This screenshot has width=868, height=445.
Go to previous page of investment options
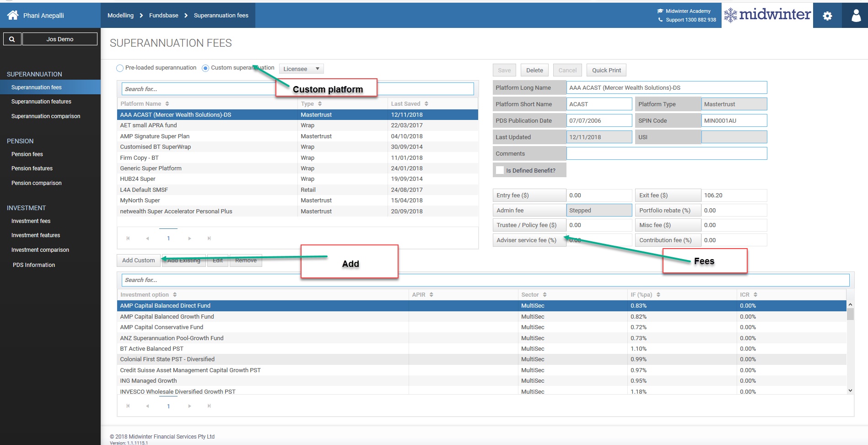point(147,406)
